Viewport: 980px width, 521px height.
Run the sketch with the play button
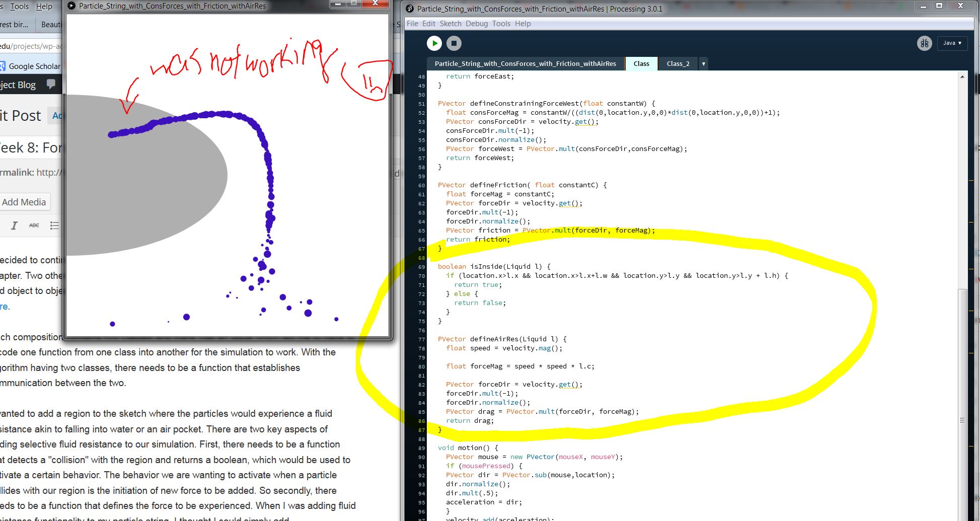434,43
